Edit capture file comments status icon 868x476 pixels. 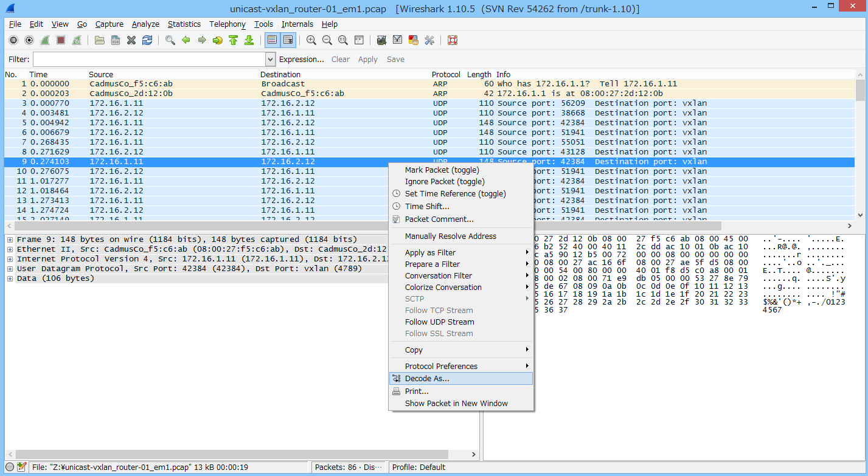[21, 467]
